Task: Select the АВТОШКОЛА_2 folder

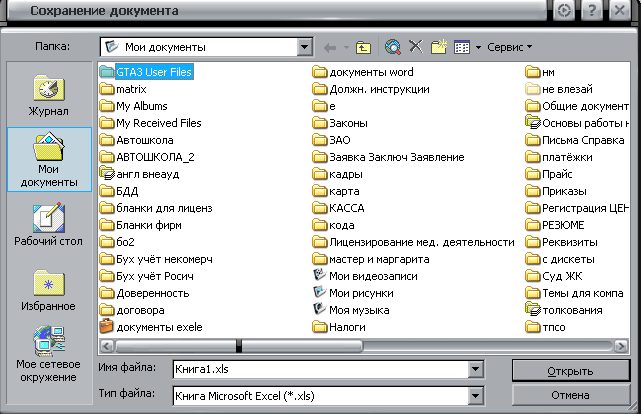Action: pyautogui.click(x=147, y=157)
